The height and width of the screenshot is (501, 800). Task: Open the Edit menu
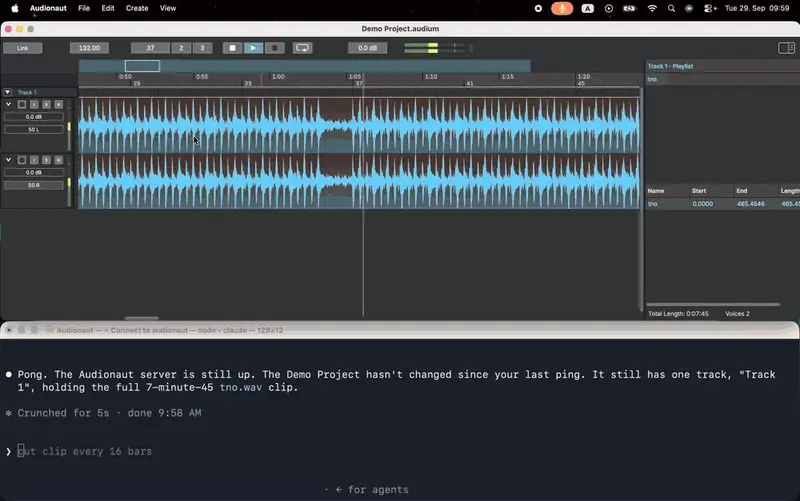108,8
